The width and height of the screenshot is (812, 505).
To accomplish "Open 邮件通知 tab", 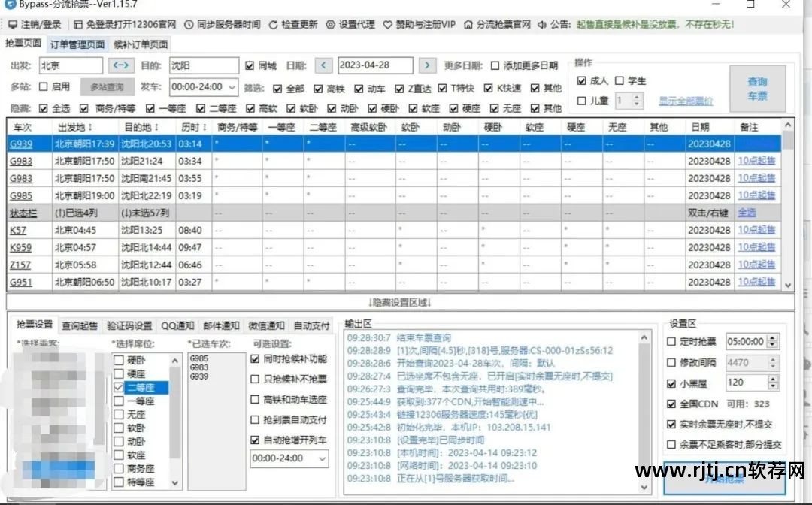I will coord(221,325).
